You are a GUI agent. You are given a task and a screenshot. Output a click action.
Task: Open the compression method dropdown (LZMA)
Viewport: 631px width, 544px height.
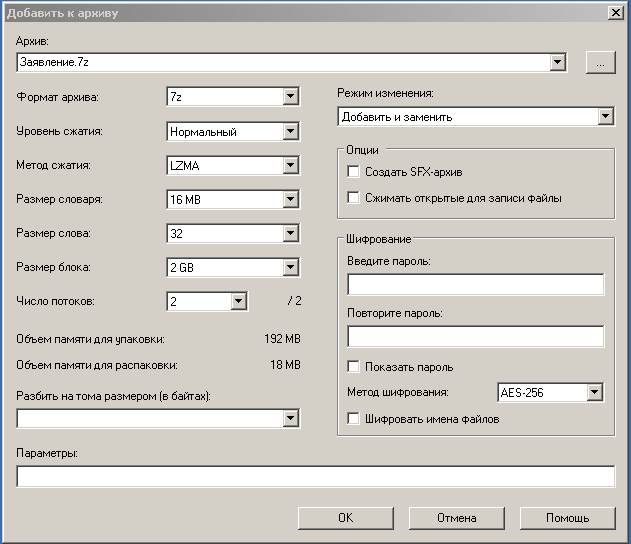tap(233, 165)
